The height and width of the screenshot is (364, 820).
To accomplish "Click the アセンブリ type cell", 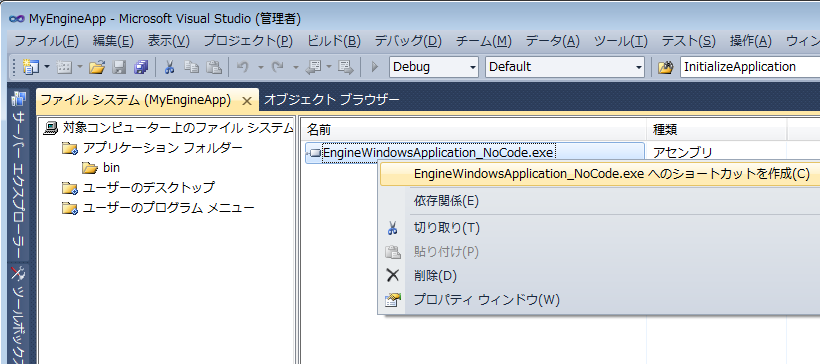I will coord(682,152).
